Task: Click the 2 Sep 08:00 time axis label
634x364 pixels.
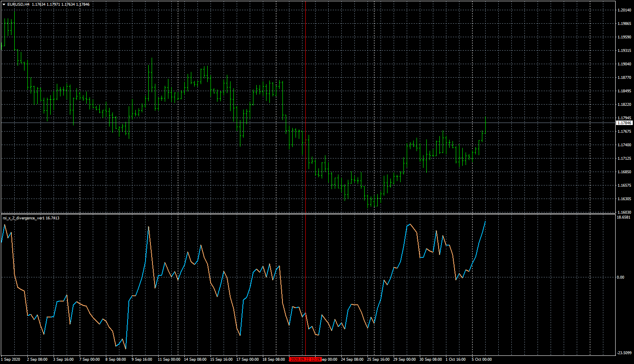Action: click(x=37, y=360)
